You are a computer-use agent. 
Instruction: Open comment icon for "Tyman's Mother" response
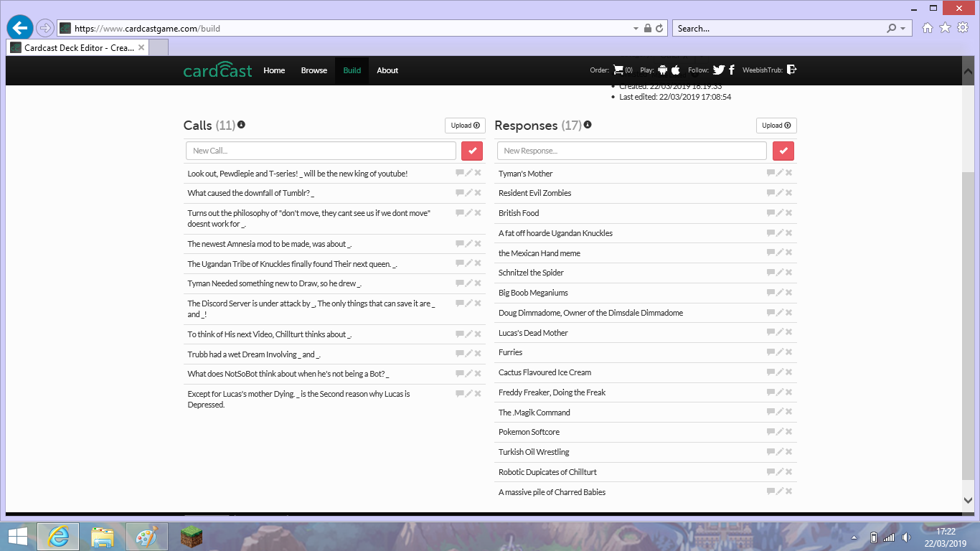tap(771, 173)
